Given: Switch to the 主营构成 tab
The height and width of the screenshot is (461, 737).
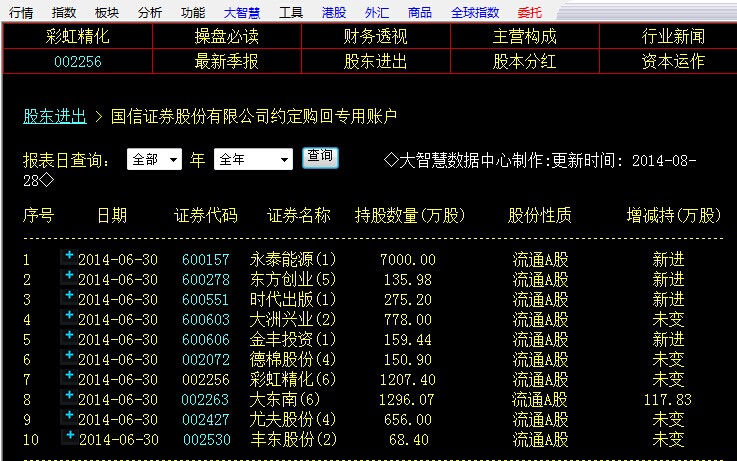Looking at the screenshot, I should [525, 36].
